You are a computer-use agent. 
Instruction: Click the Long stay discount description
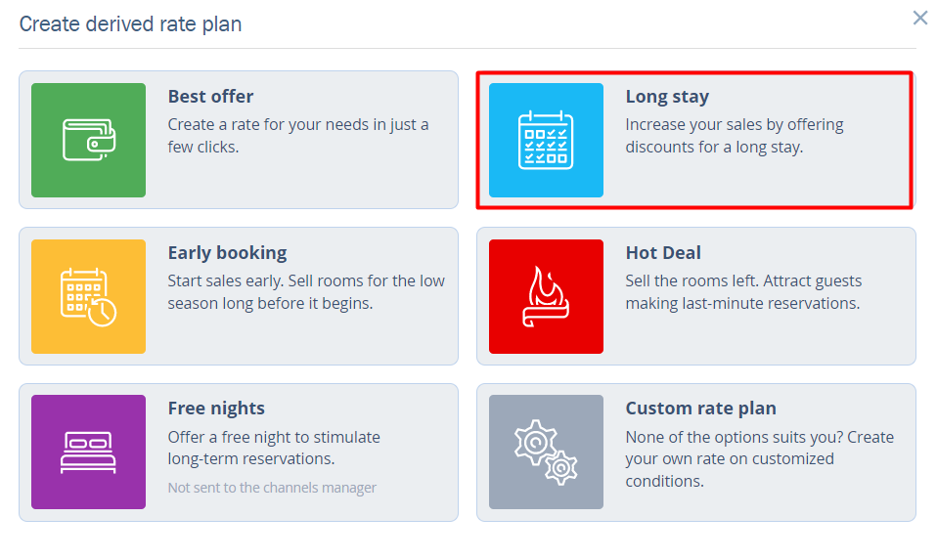point(734,136)
